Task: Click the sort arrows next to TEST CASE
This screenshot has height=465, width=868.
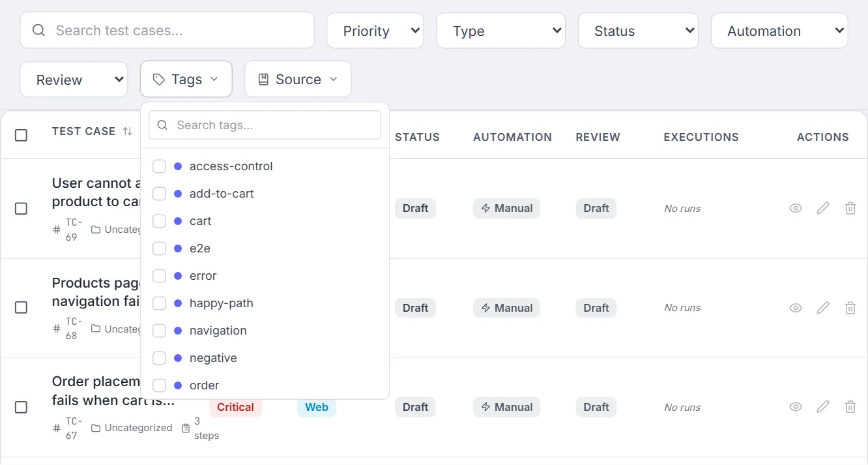Action: tap(128, 132)
